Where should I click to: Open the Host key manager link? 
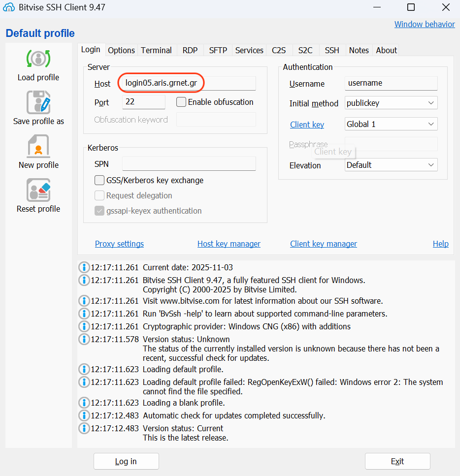coord(229,244)
